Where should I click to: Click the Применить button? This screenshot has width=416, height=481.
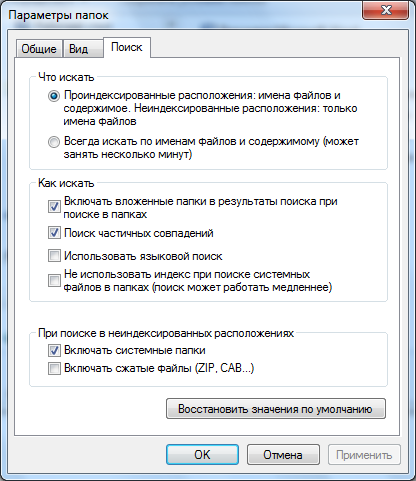tap(364, 454)
